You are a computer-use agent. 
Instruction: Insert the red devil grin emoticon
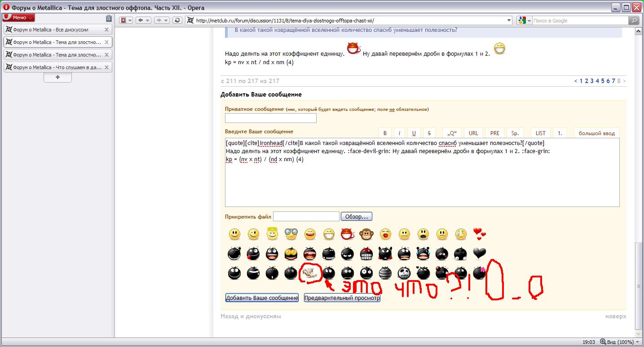tap(347, 234)
